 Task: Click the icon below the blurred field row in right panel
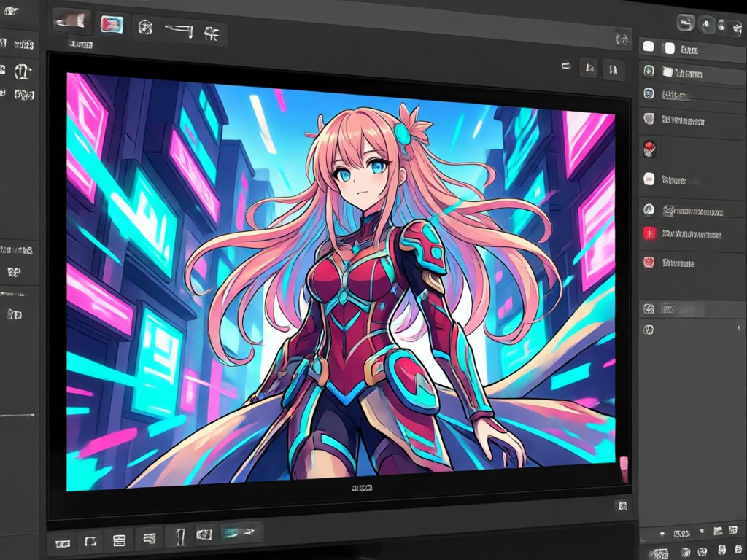[x=649, y=330]
